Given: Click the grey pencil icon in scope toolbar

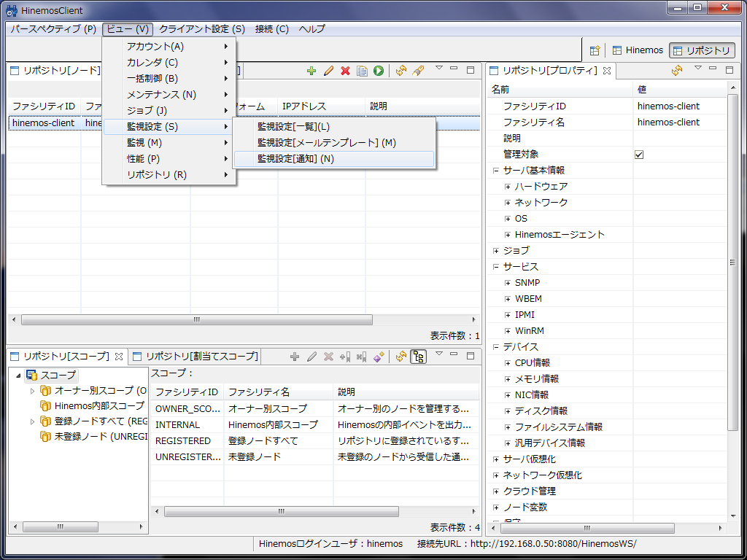Looking at the screenshot, I should (x=311, y=356).
